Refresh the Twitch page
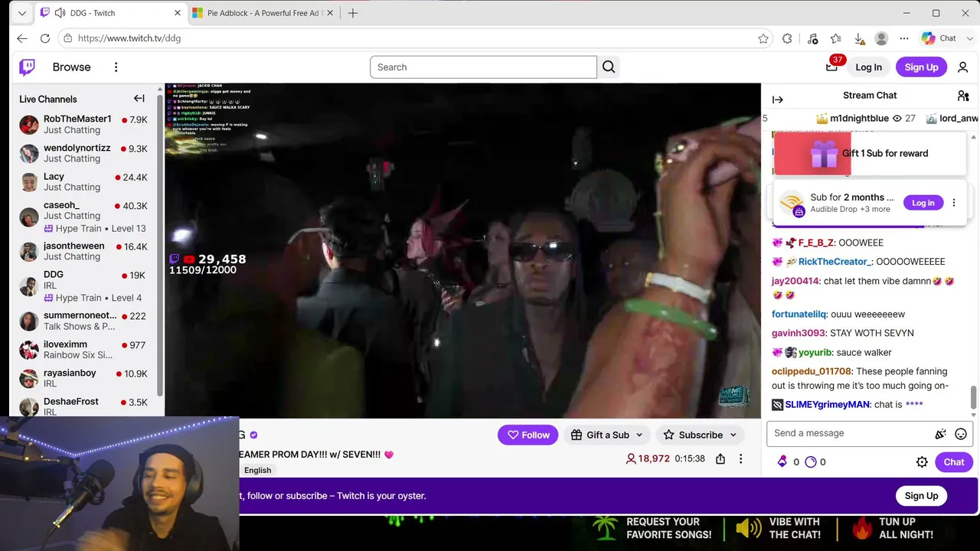Screen dimensions: 980x551 45,38
